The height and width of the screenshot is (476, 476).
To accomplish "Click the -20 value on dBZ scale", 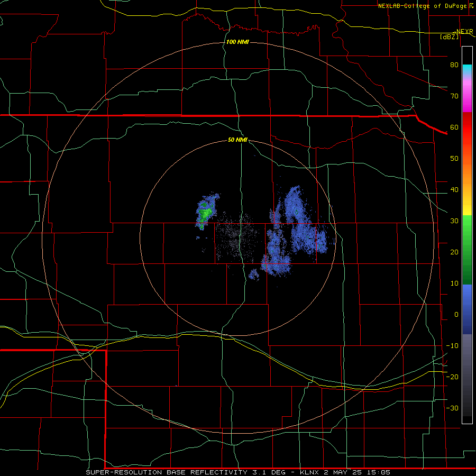I will 452,377.
